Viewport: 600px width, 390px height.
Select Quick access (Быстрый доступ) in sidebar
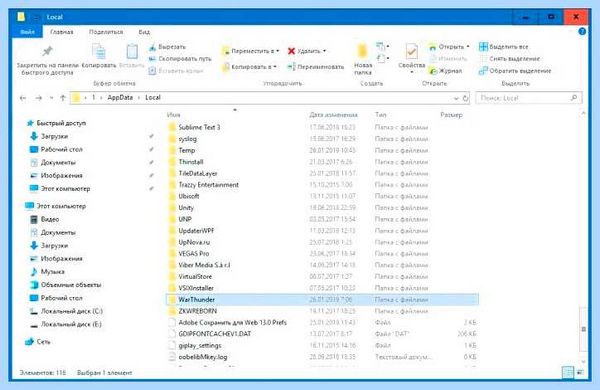tap(56, 123)
